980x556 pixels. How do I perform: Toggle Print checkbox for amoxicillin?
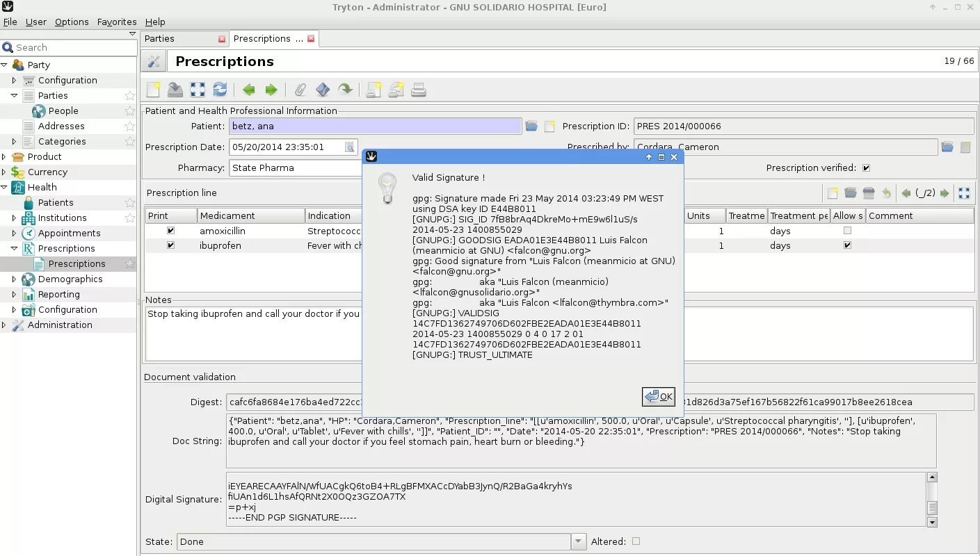click(x=170, y=230)
